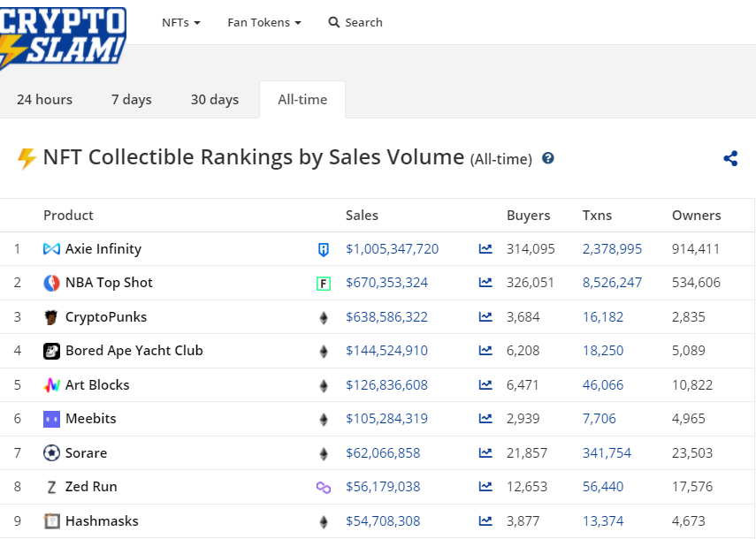Click the Ethereum icon in Meebits row
This screenshot has width=756, height=539.
click(324, 419)
